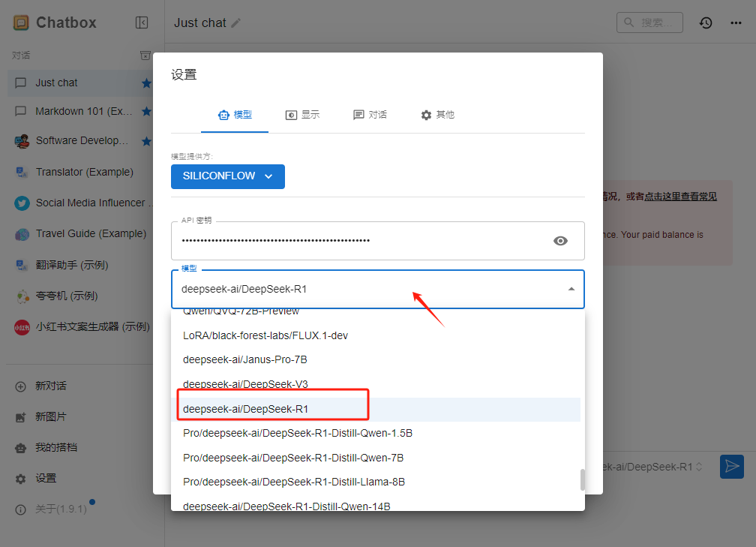Select Pro/deepseek-ai/DeepSeek-R1-Distill-Llama-8B

(376, 482)
